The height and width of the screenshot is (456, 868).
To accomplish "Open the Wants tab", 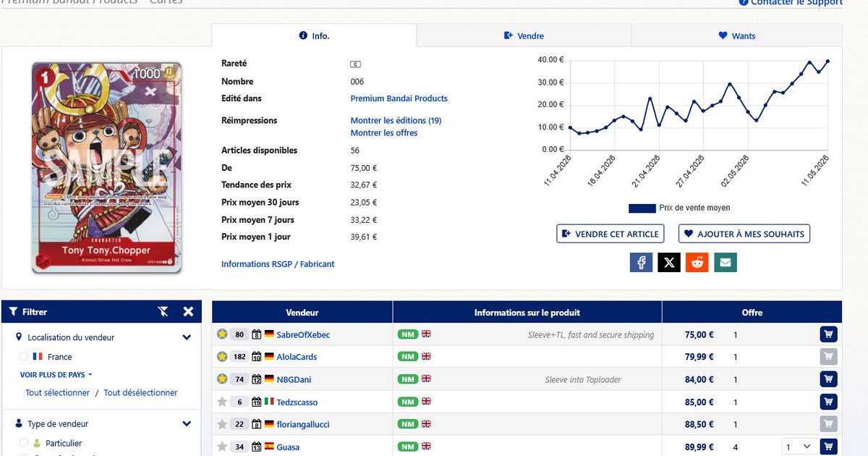I will [x=736, y=35].
